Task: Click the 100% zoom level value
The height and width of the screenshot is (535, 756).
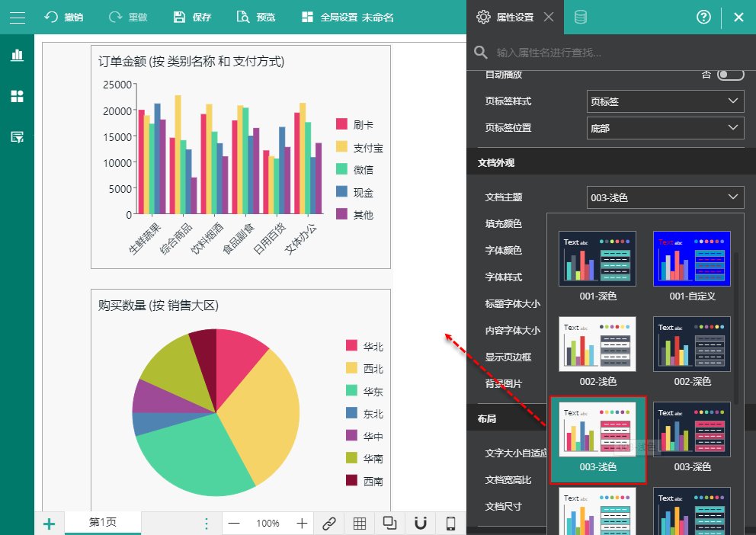Action: pyautogui.click(x=267, y=524)
